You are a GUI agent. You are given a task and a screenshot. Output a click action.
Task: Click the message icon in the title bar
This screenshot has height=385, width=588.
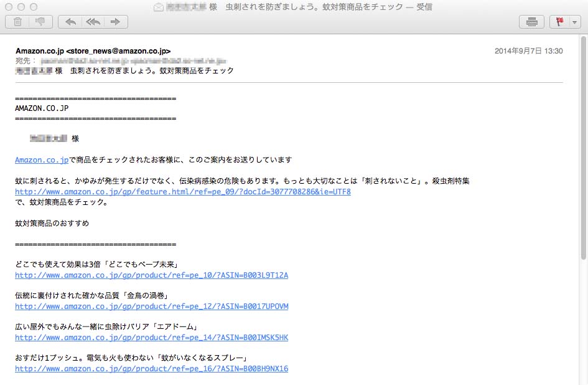[x=159, y=7]
